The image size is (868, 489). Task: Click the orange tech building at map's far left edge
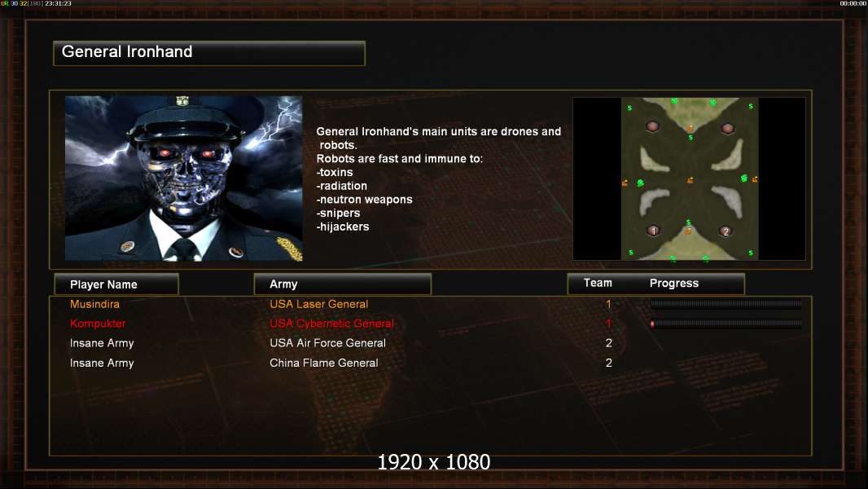(625, 183)
